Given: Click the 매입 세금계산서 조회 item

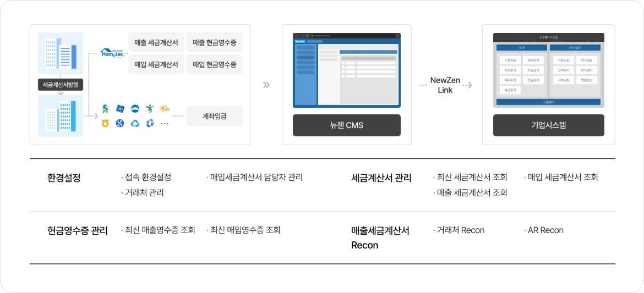Looking at the screenshot, I should 561,178.
